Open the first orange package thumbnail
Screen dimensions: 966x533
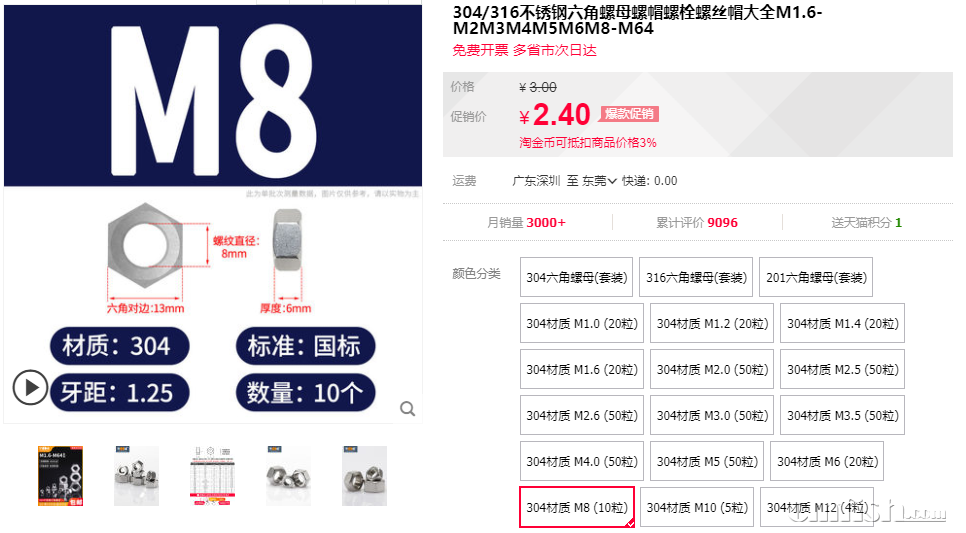click(60, 476)
